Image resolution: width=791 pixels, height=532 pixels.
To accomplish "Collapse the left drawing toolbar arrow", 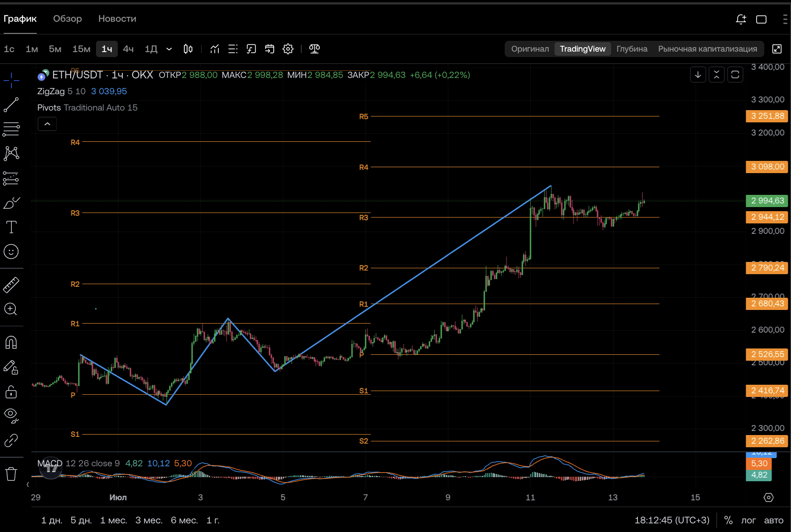I will pyautogui.click(x=28, y=484).
